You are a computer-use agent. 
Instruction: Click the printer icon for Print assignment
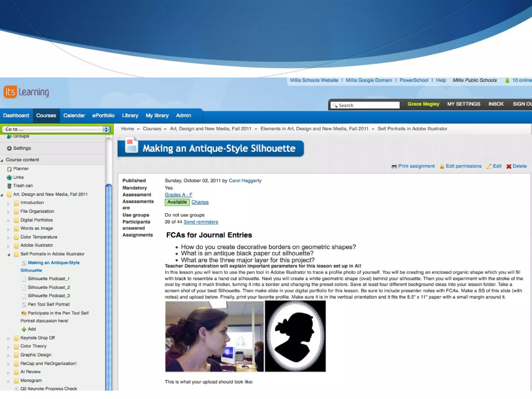(x=394, y=167)
